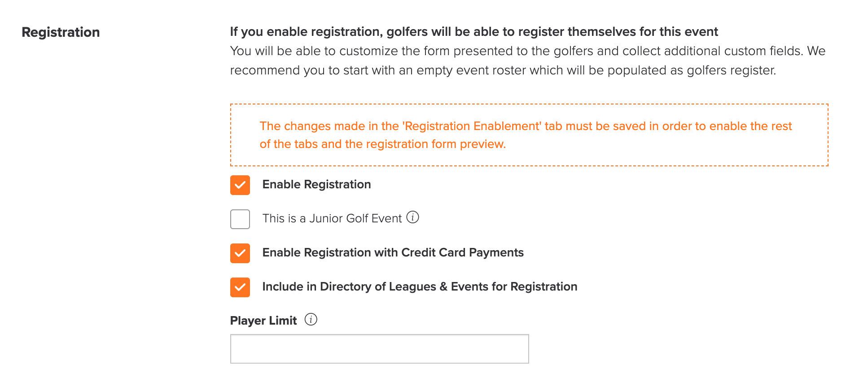868x382 pixels.
Task: Select the 'This is a Junior Golf Event' label
Action: 332,218
